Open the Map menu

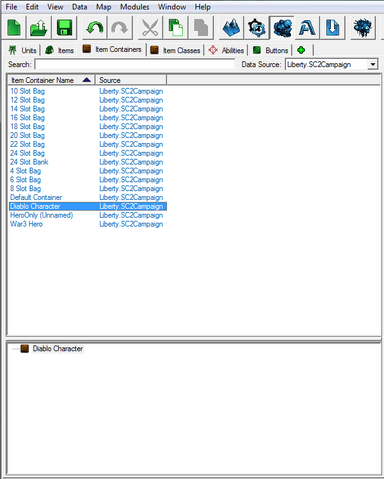pos(104,7)
